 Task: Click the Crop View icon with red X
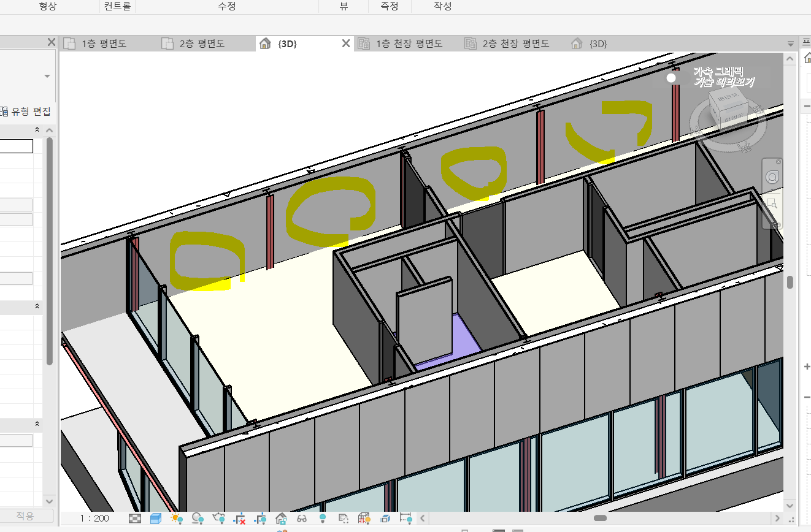tap(239, 519)
